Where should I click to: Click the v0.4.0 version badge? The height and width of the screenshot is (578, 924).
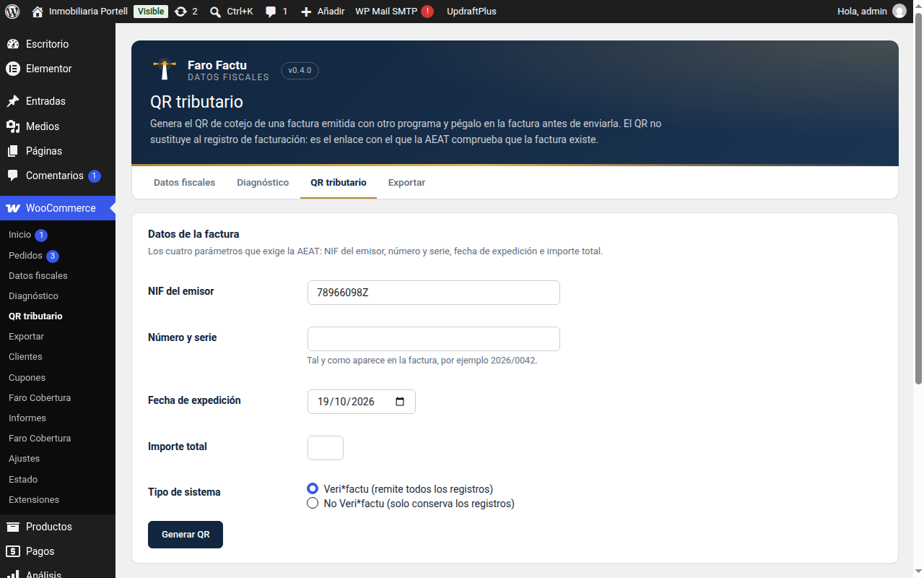300,70
